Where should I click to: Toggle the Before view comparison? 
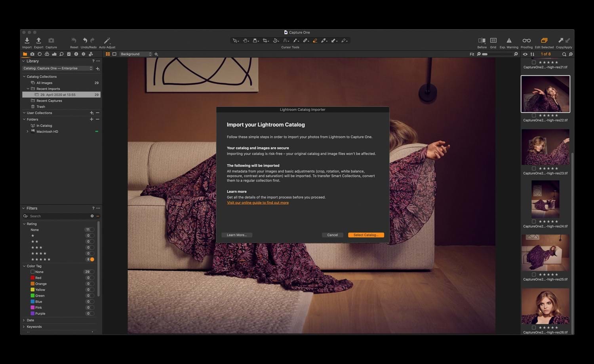point(482,41)
